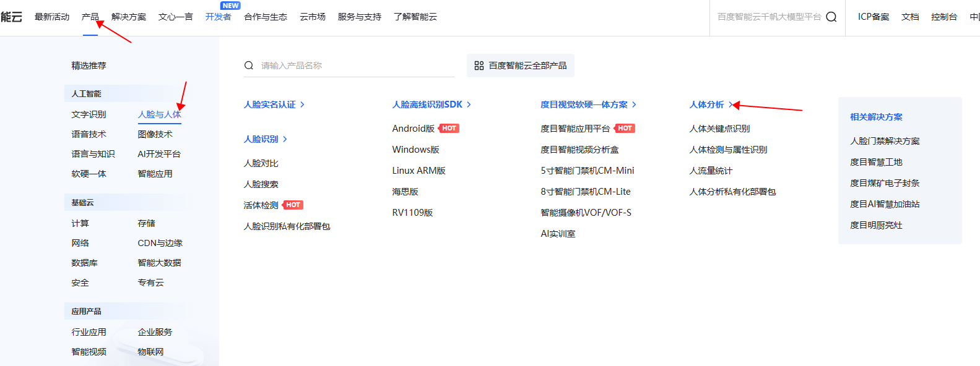The height and width of the screenshot is (366, 980).
Task: Select 精选推荐 in the sidebar
Action: (89, 66)
